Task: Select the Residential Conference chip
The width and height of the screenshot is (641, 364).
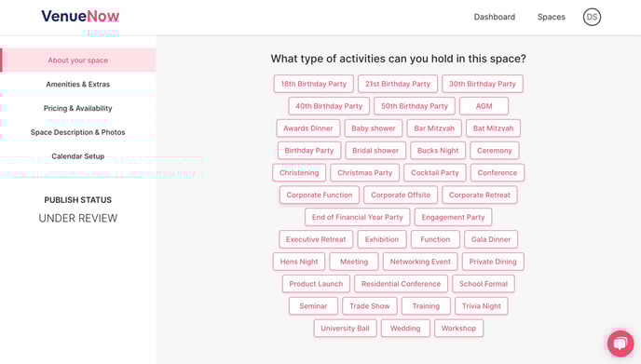Action: pyautogui.click(x=401, y=284)
